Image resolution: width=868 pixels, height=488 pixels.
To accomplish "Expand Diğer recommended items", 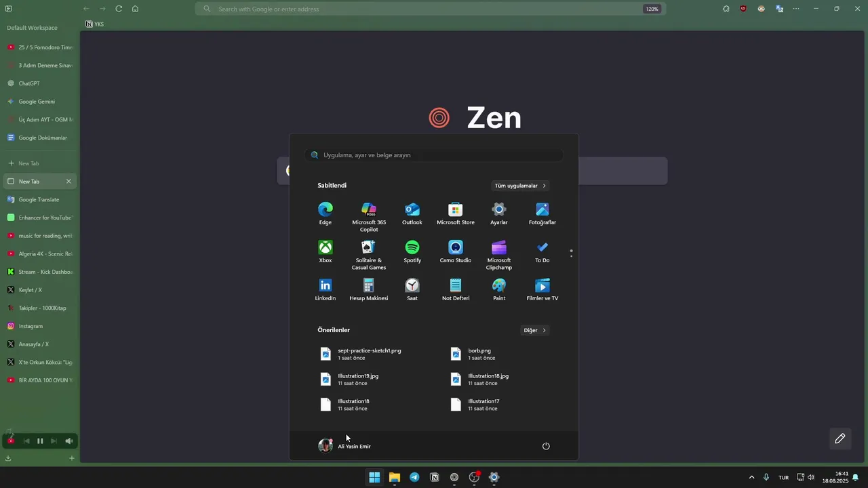I will pos(534,330).
